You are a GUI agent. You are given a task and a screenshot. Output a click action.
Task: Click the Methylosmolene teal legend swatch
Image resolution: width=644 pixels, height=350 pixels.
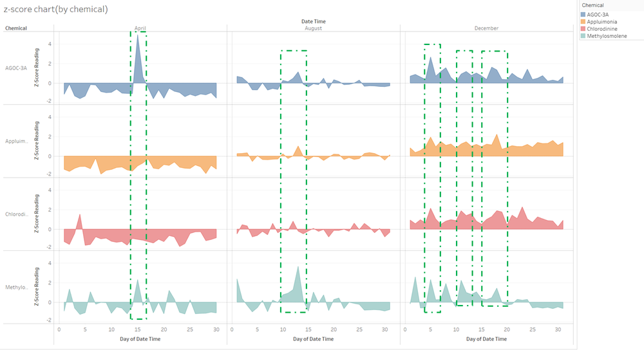583,36
